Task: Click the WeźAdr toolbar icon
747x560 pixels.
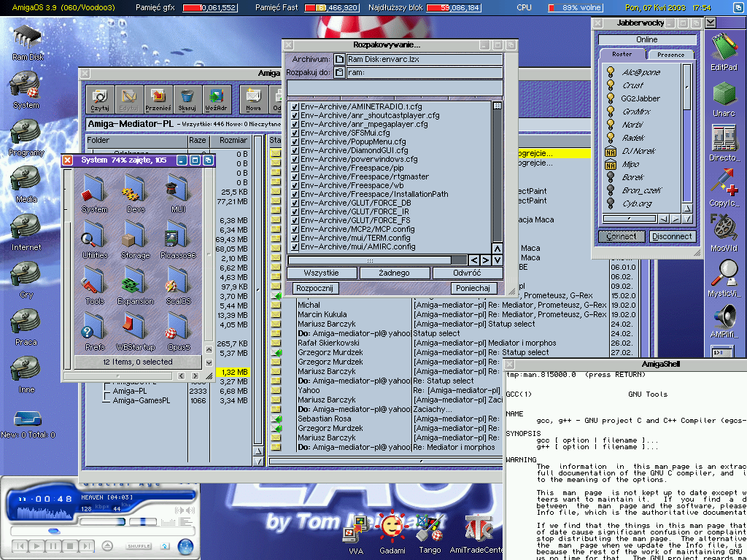Action: click(217, 99)
